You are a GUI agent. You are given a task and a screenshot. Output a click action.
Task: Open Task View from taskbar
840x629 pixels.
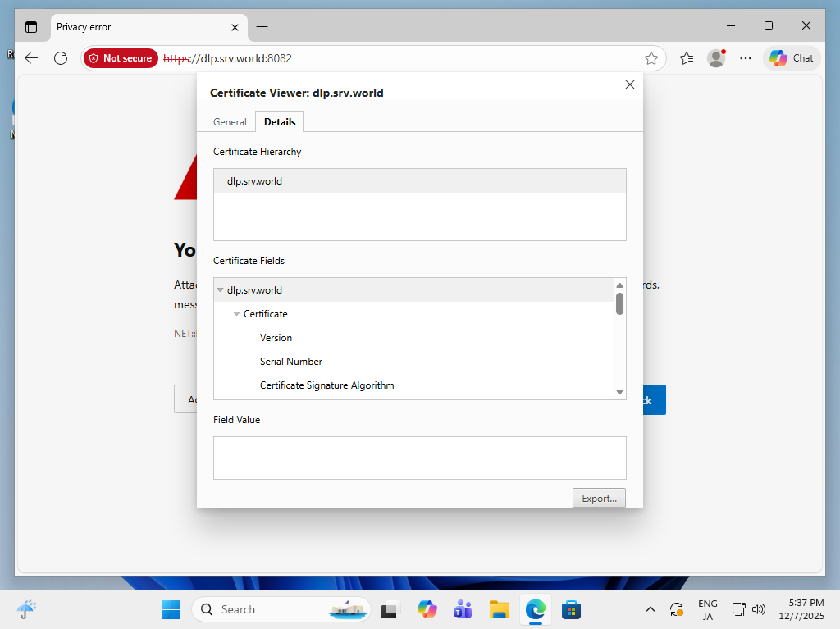click(x=390, y=609)
